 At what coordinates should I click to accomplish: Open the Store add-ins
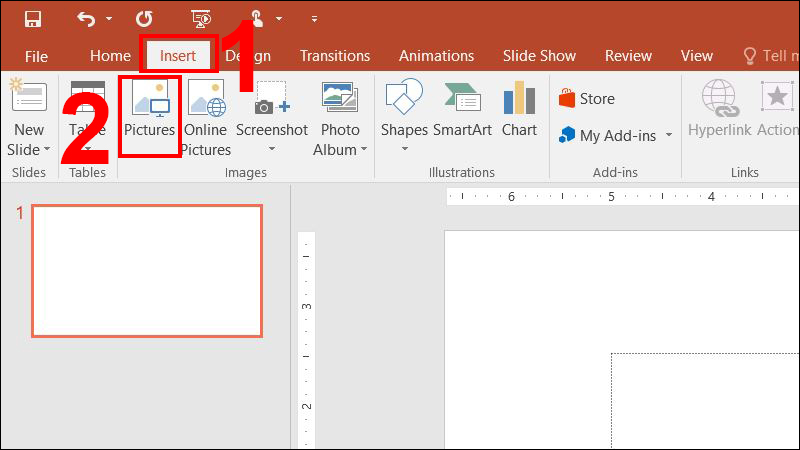click(x=587, y=99)
